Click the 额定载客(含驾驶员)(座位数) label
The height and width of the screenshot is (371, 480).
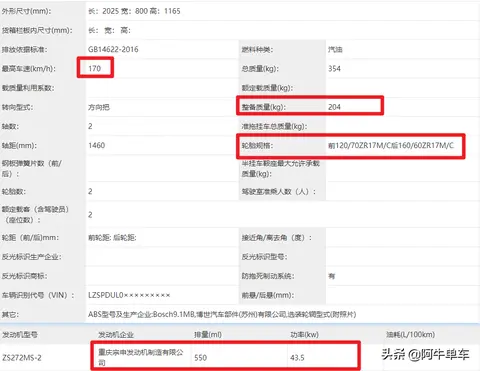[x=35, y=215]
